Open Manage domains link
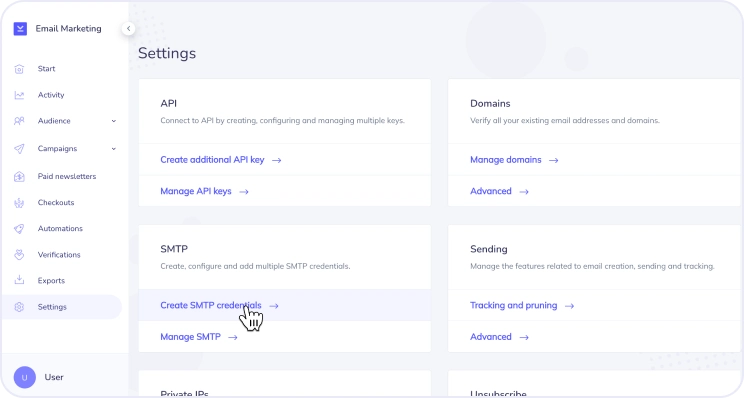This screenshot has width=744, height=398. [x=506, y=160]
